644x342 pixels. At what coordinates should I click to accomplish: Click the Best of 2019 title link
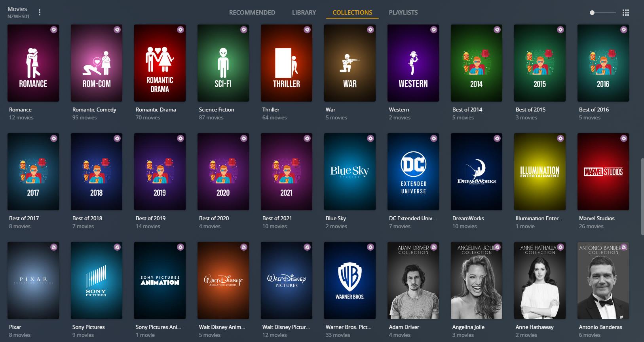pyautogui.click(x=150, y=218)
